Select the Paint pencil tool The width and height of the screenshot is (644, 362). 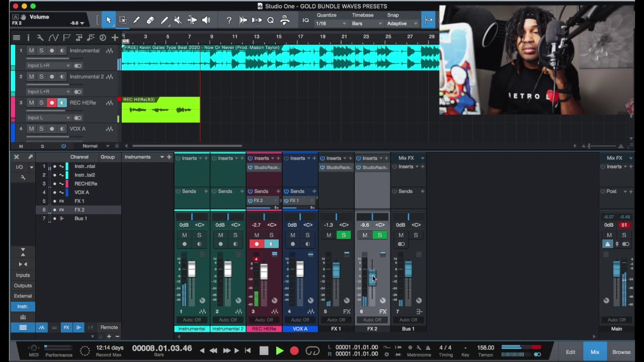click(164, 20)
